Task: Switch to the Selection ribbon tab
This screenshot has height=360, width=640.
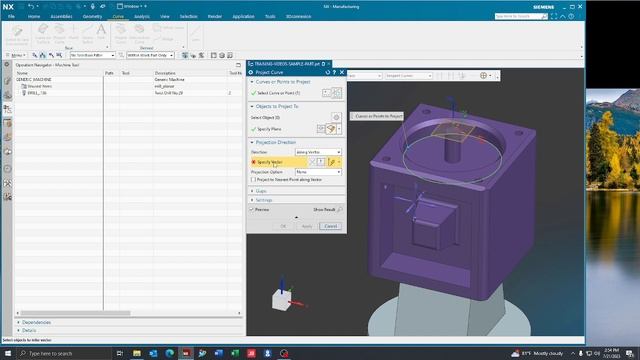Action: point(189,17)
